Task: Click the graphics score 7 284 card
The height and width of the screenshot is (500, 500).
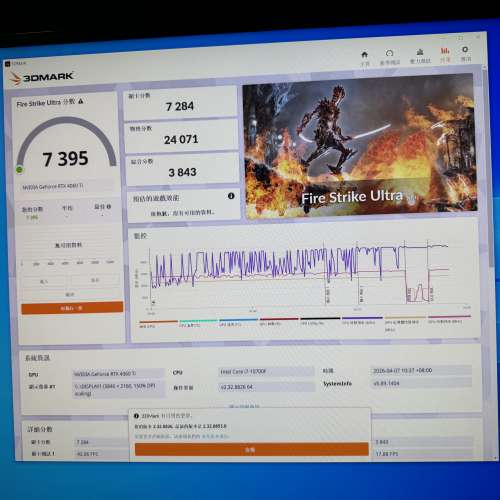Action: click(x=180, y=103)
